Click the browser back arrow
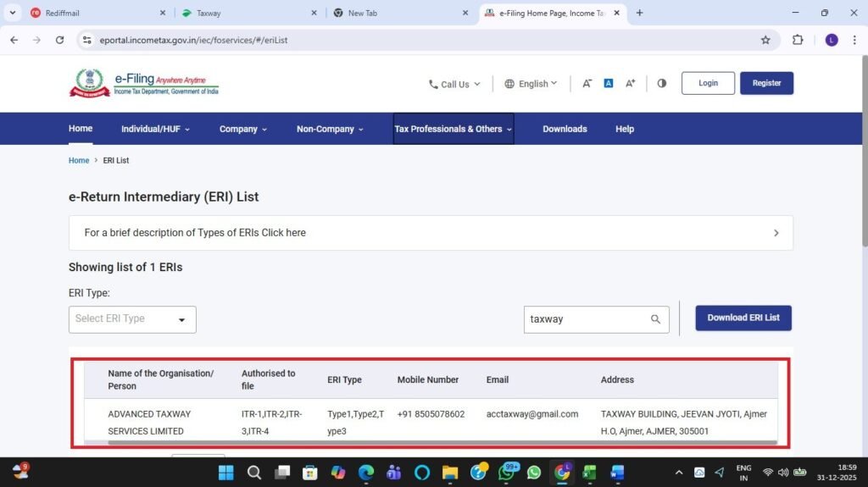 coord(14,40)
